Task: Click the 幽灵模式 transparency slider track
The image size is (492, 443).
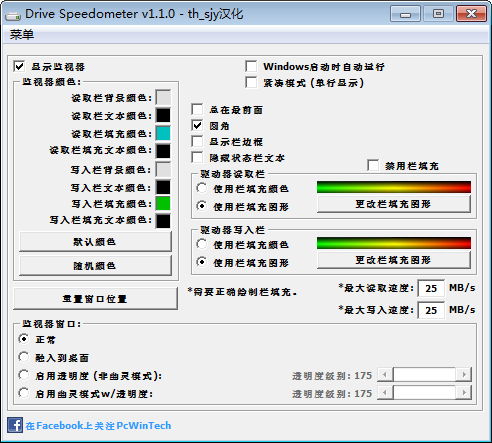Action: [x=424, y=393]
